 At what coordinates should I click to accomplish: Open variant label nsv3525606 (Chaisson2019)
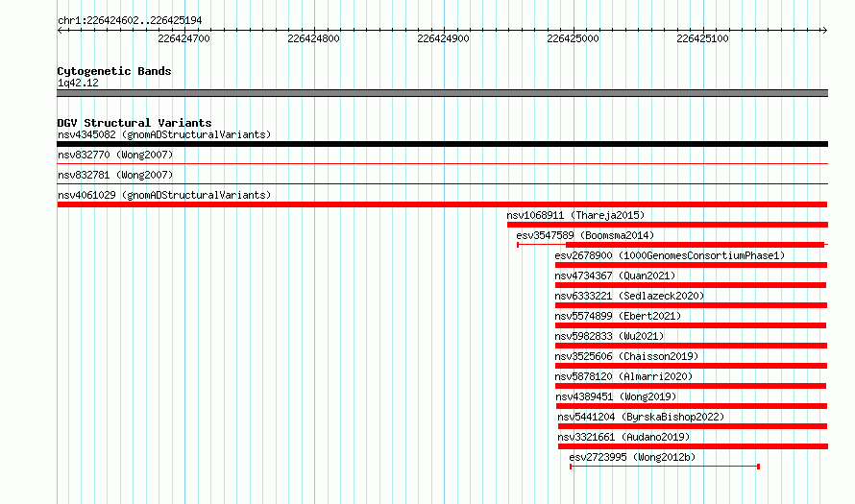626,356
